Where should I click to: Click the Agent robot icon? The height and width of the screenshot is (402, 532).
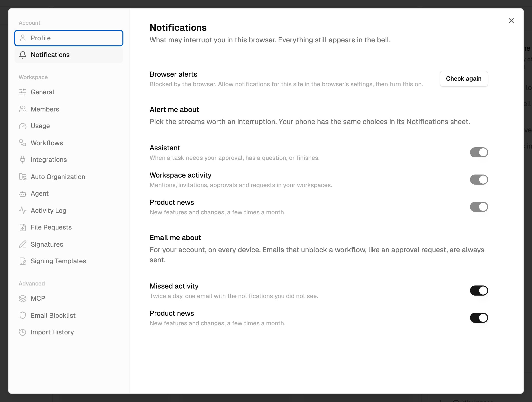pos(23,193)
